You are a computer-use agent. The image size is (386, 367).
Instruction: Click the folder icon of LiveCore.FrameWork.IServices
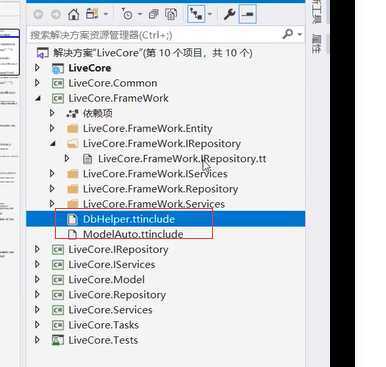[x=72, y=174]
